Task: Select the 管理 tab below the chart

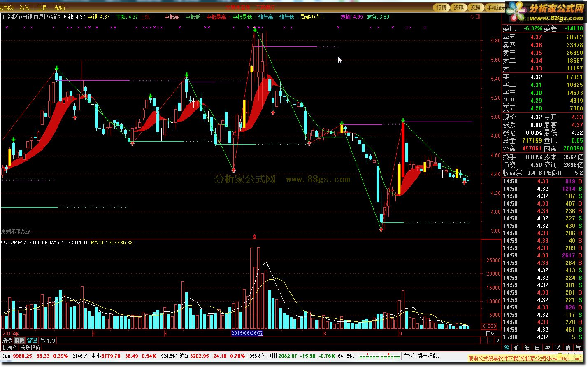Action: tap(32, 340)
